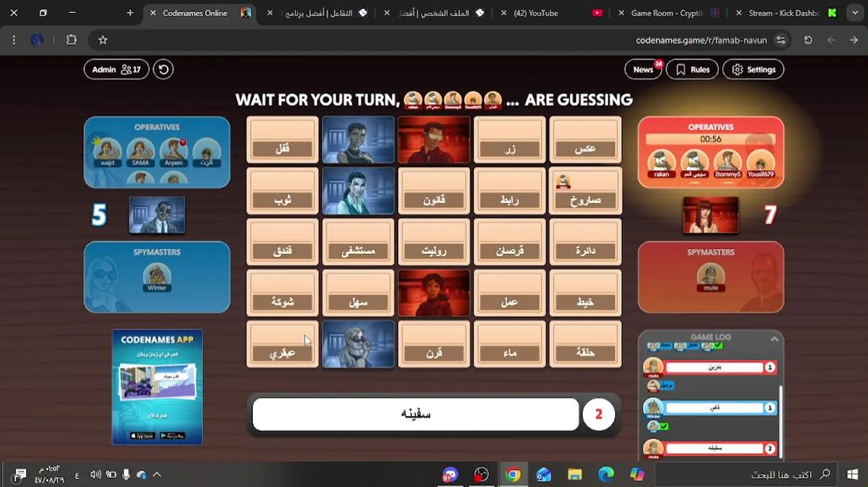Select the word card عبقري
Viewport: 868px width, 487px height.
[283, 344]
